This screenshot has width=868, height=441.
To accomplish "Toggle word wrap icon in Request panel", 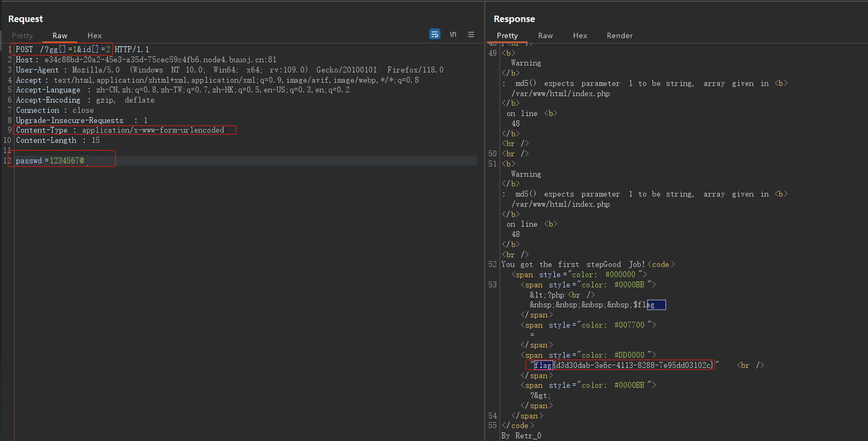I will click(x=435, y=34).
